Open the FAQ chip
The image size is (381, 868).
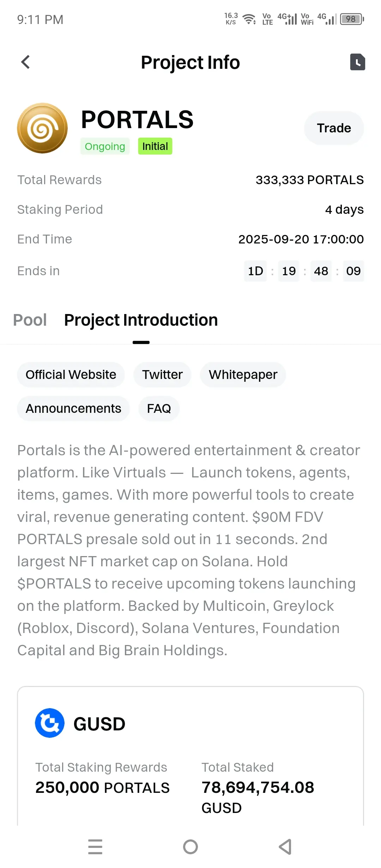pos(159,409)
